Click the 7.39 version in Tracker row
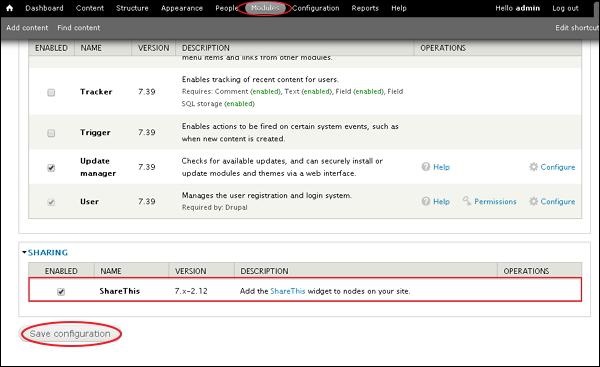 [x=147, y=91]
